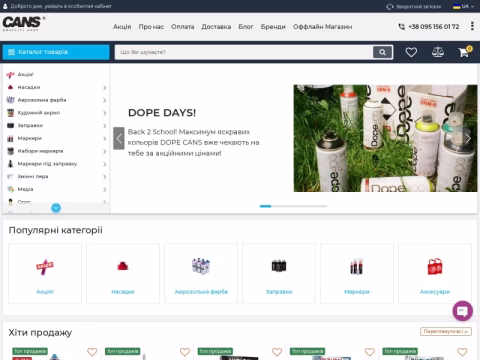Open the compare scales icon
The image size is (480, 360).
438,52
